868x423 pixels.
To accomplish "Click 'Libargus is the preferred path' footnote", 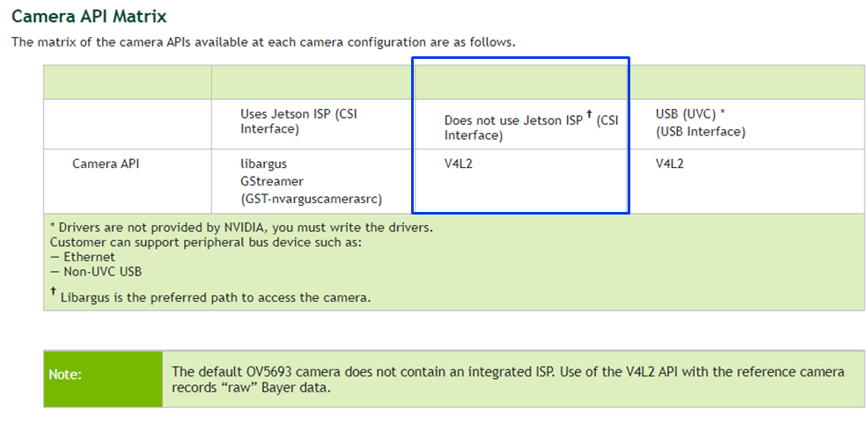I will pos(210,295).
